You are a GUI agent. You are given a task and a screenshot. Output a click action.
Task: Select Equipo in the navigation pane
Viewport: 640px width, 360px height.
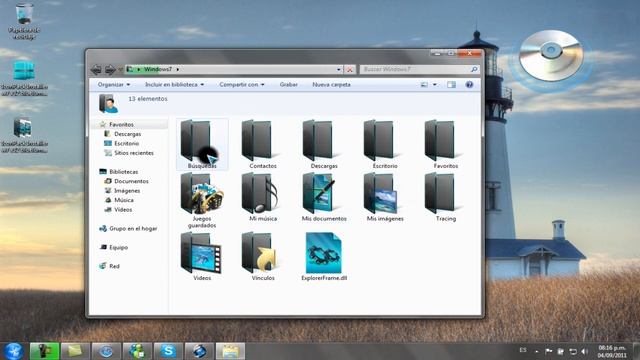tap(118, 247)
